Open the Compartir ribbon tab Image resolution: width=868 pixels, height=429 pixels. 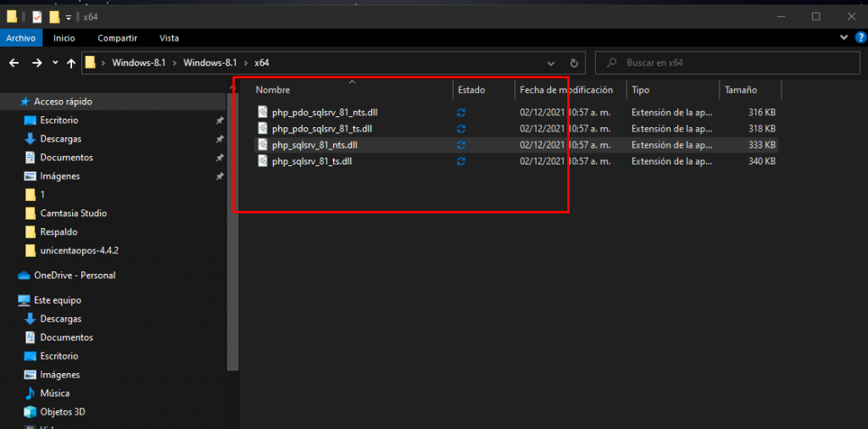tap(117, 38)
